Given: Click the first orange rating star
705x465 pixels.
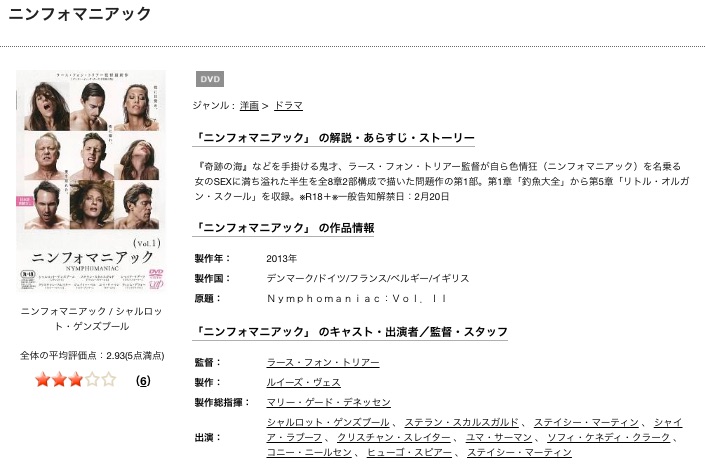Looking at the screenshot, I should point(43,380).
